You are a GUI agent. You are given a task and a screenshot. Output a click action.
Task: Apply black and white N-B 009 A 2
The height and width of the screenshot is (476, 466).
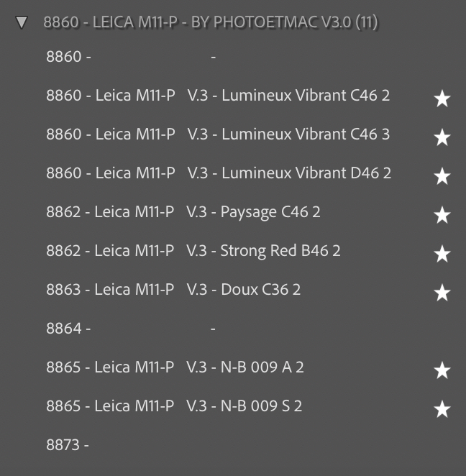coord(175,367)
